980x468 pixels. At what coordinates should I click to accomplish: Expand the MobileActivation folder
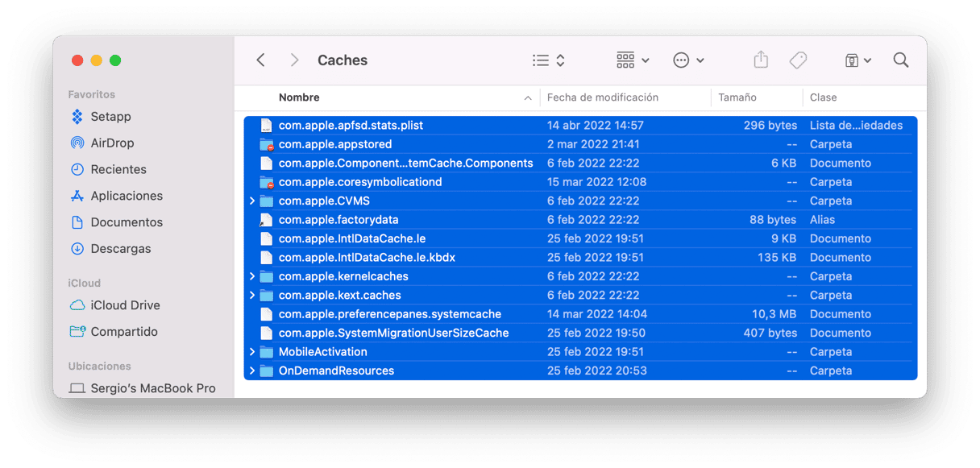tap(252, 352)
